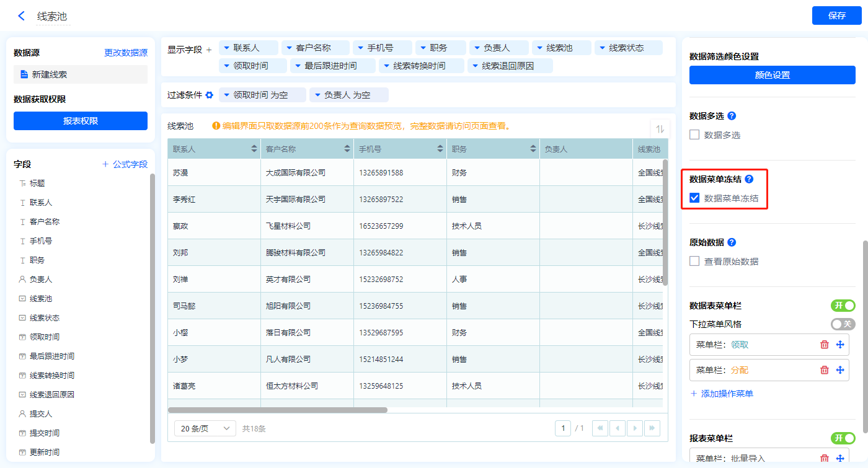
Task: Click the sort icon in 联系人 column header
Action: (254, 149)
